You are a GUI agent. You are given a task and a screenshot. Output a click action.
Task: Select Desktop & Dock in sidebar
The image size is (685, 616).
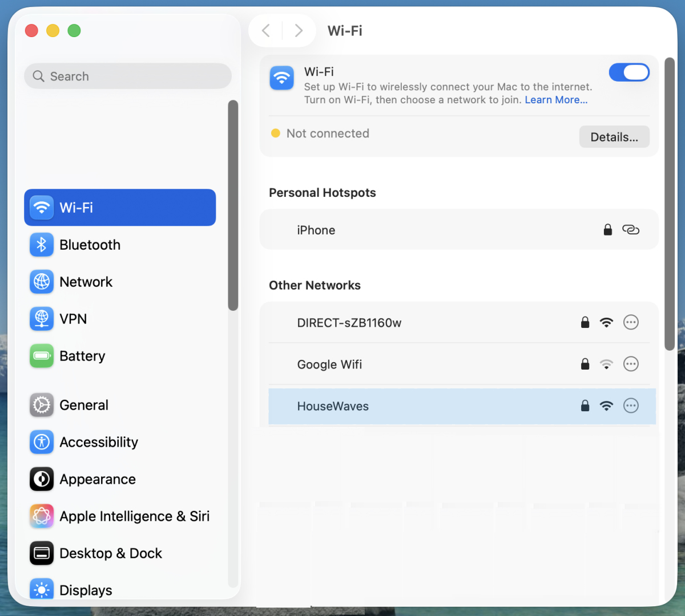(x=41, y=553)
